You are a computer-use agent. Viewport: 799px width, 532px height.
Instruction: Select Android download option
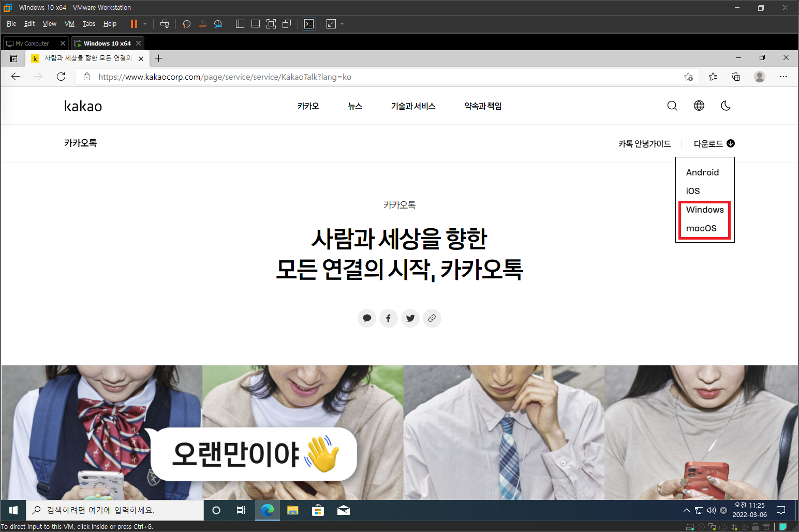pyautogui.click(x=702, y=172)
